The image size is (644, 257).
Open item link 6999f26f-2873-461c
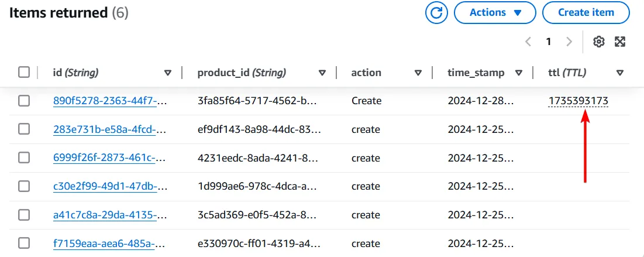coord(110,158)
